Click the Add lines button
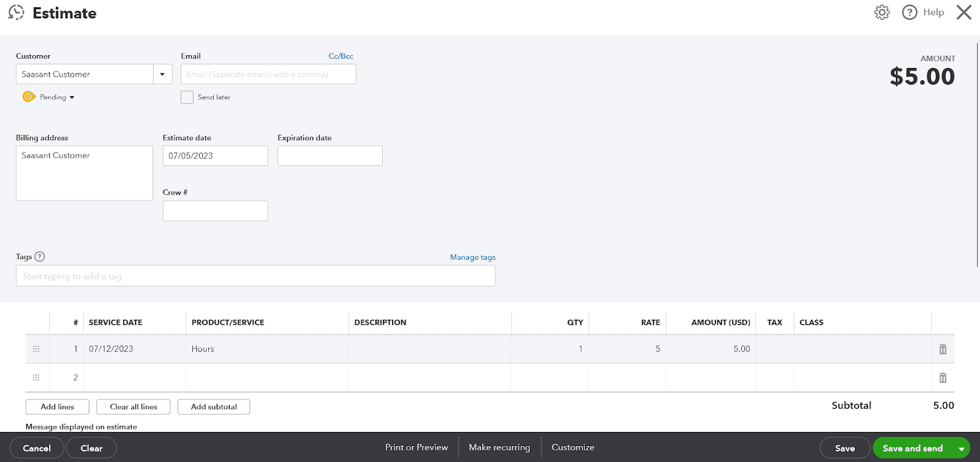This screenshot has width=980, height=462. tap(58, 407)
